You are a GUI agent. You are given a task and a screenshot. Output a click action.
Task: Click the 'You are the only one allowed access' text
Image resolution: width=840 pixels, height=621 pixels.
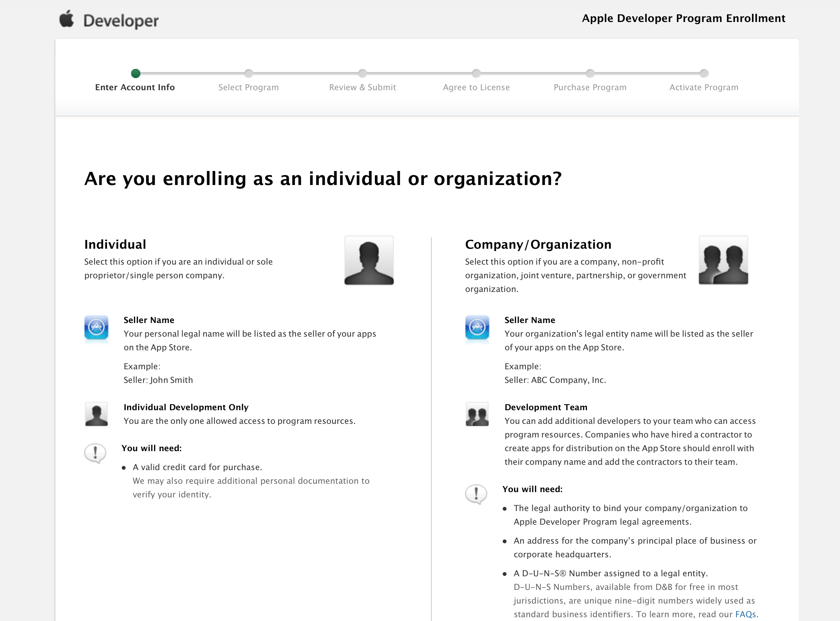(x=239, y=421)
